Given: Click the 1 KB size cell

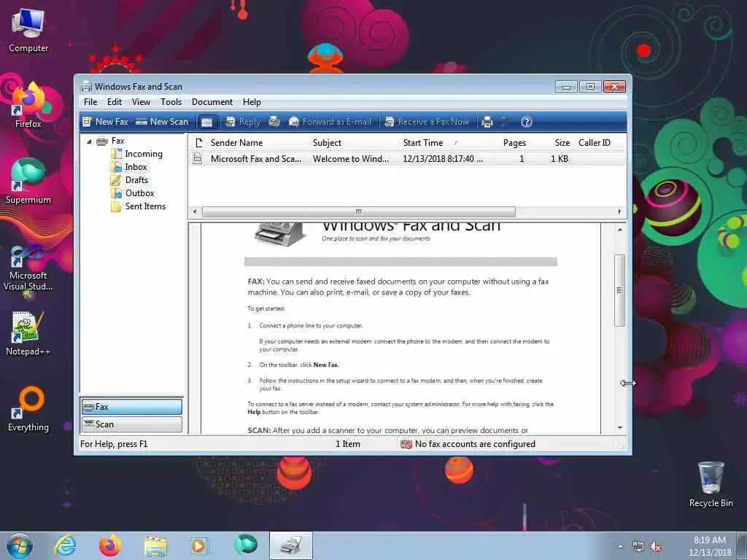Looking at the screenshot, I should click(560, 159).
